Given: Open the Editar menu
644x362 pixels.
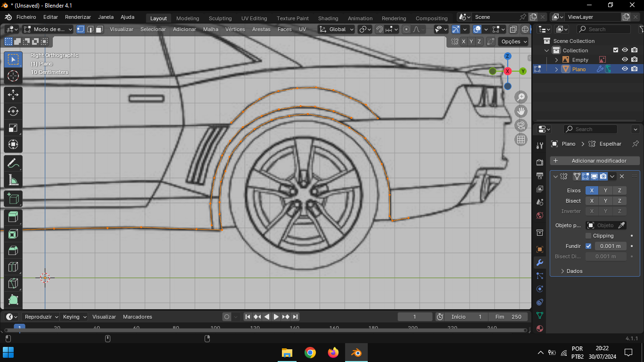Looking at the screenshot, I should 50,17.
